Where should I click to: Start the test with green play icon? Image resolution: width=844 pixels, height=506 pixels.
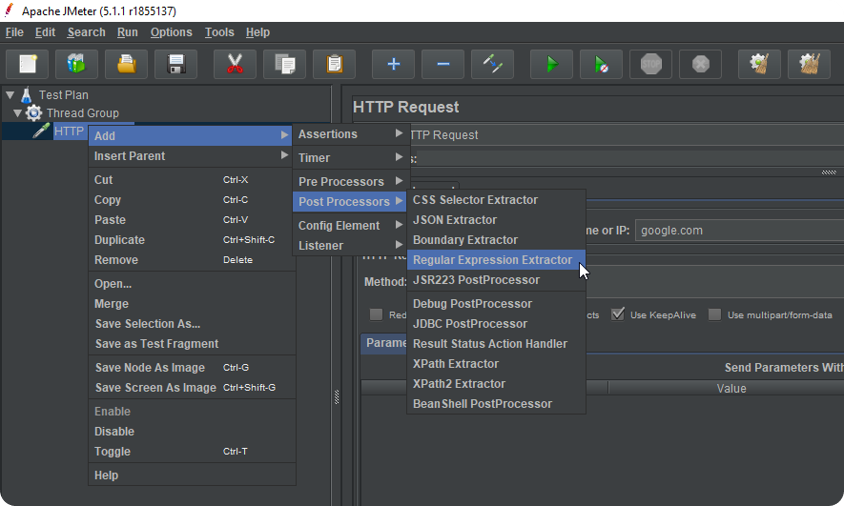click(552, 64)
